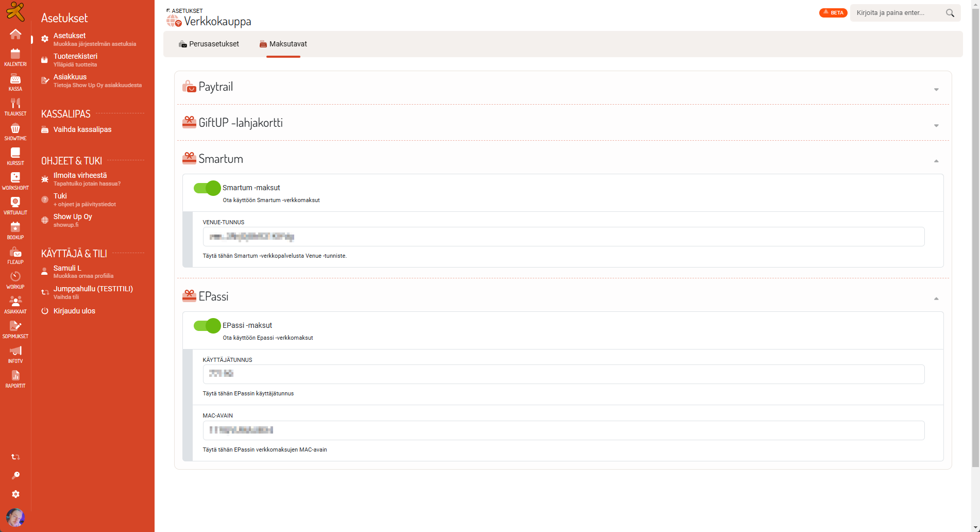Open the Asiakkaat customers icon
Viewport: 980px width, 532px height.
15,304
